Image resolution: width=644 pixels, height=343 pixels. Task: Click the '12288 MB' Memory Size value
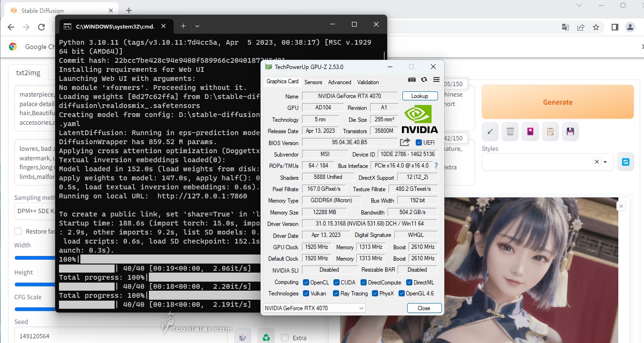324,212
